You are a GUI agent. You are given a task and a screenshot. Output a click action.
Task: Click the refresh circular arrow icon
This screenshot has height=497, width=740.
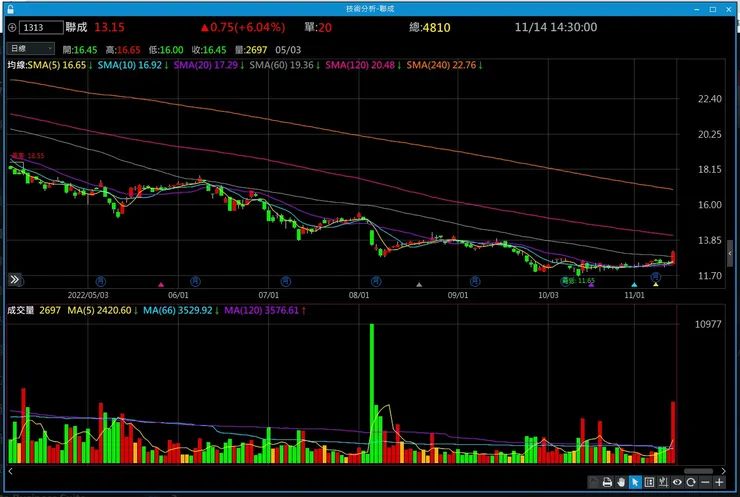691,482
